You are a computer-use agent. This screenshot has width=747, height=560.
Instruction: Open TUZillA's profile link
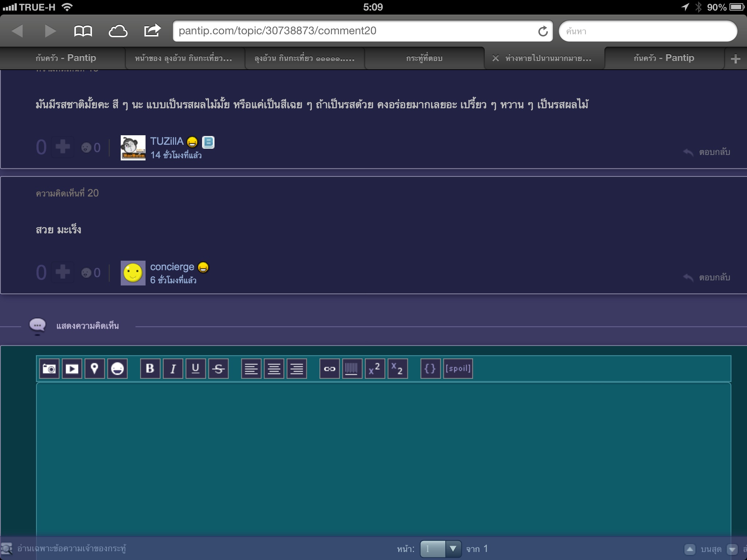coord(167,141)
